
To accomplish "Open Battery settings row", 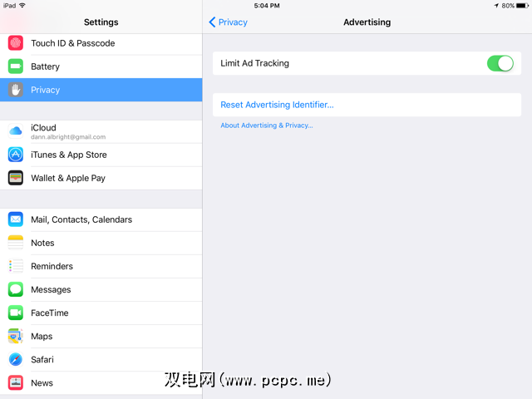I will pos(101,66).
